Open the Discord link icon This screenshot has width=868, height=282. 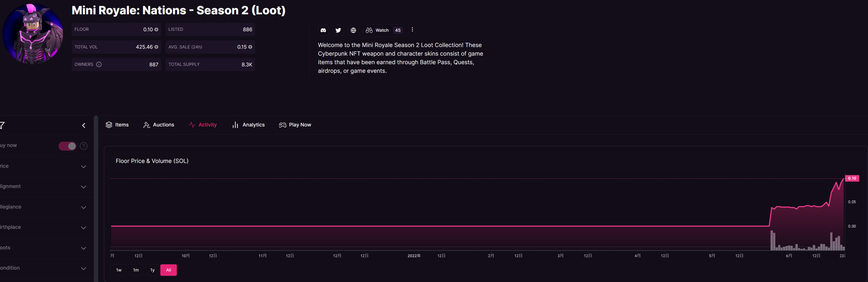323,30
